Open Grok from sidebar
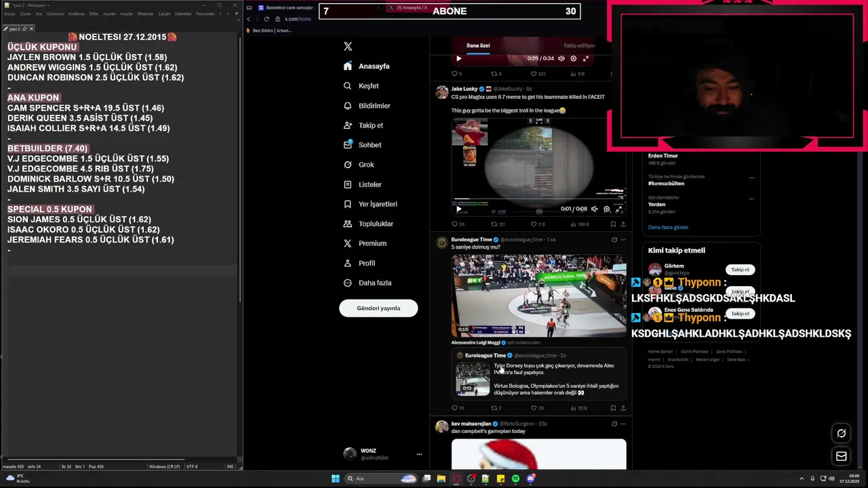The image size is (868, 488). pos(359,165)
